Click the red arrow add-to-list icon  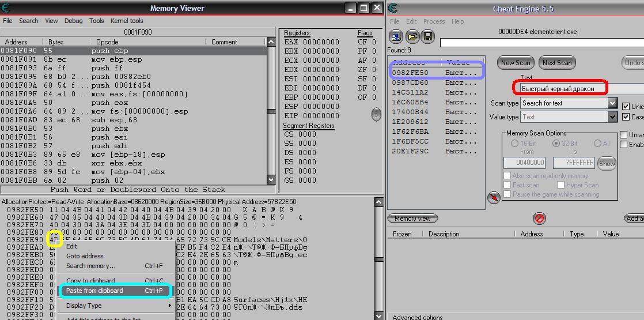(494, 198)
